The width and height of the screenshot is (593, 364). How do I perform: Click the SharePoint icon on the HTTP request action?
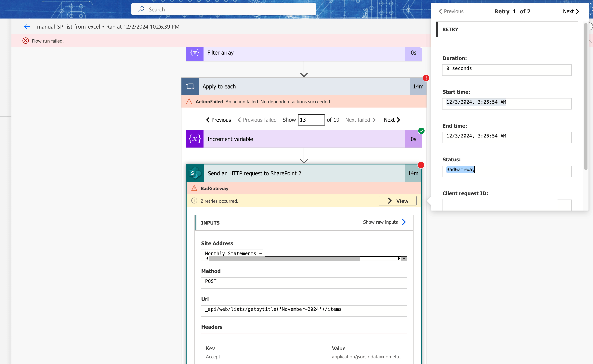[195, 173]
